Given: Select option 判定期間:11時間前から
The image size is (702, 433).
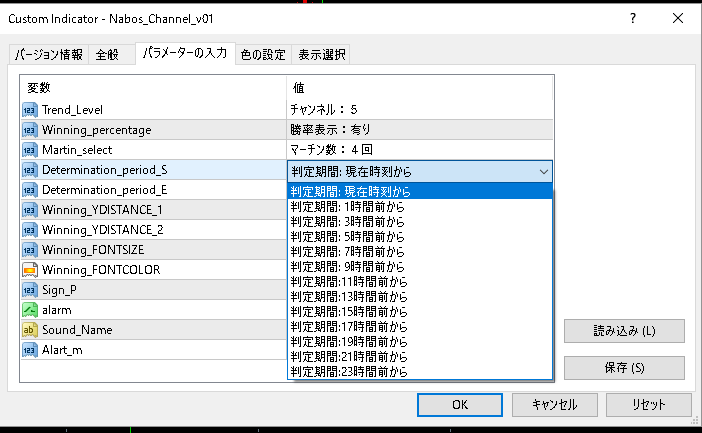Looking at the screenshot, I should [x=419, y=282].
